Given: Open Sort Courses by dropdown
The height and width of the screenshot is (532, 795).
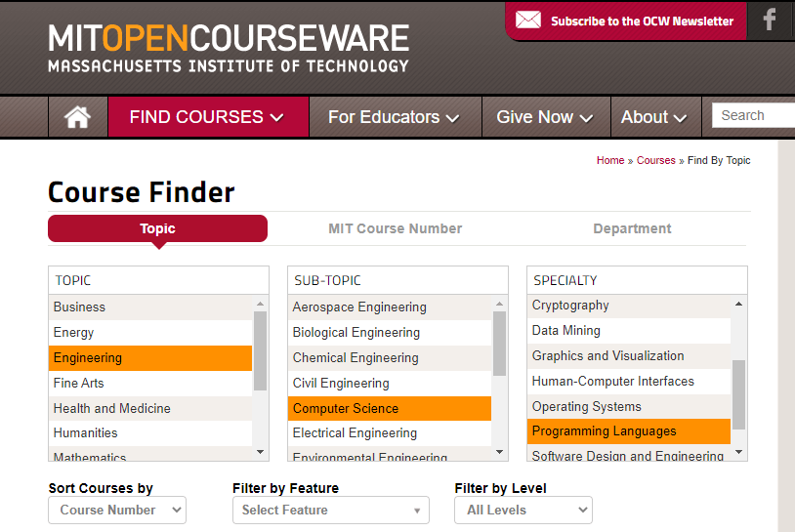Looking at the screenshot, I should pyautogui.click(x=117, y=511).
